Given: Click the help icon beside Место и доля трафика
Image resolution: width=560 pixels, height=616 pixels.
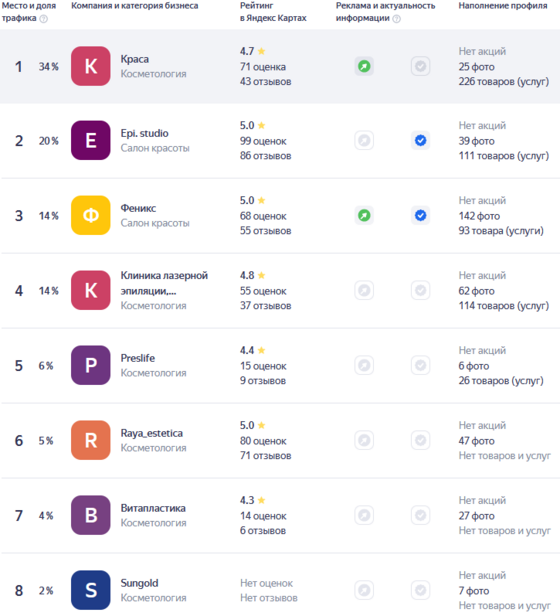Looking at the screenshot, I should (44, 18).
